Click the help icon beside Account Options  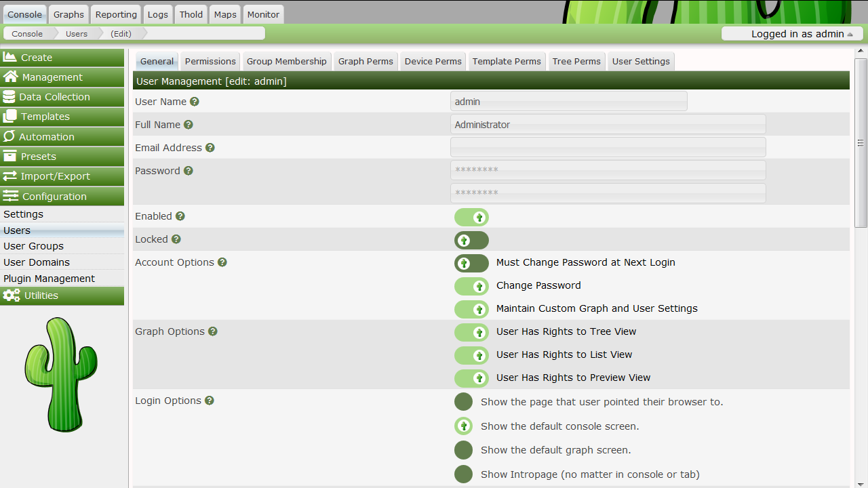(x=222, y=262)
